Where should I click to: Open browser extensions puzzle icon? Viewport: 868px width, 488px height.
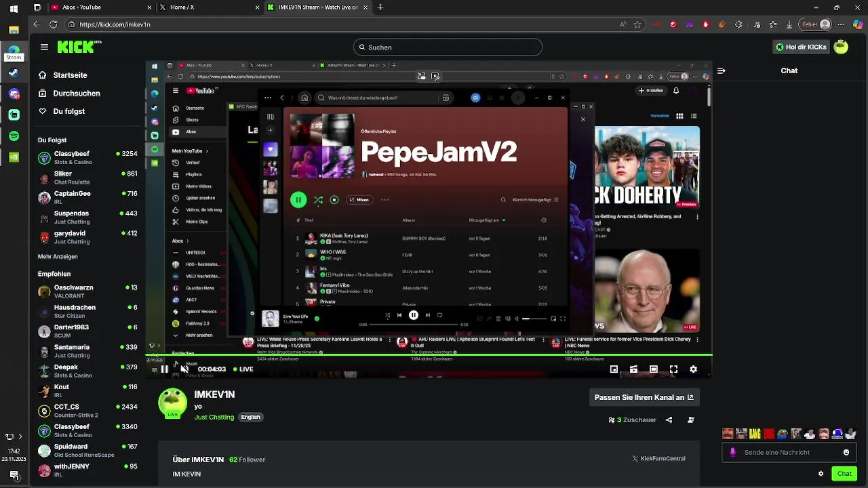739,24
